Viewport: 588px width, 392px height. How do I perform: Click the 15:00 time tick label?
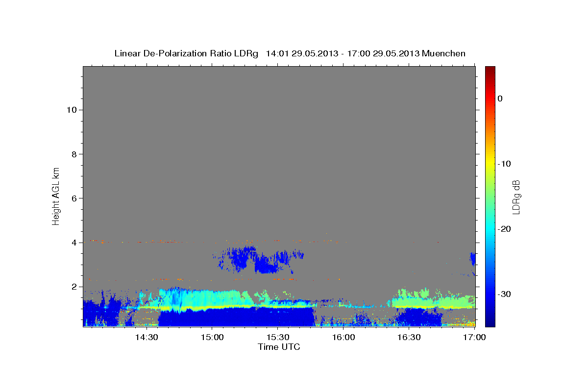pos(212,337)
